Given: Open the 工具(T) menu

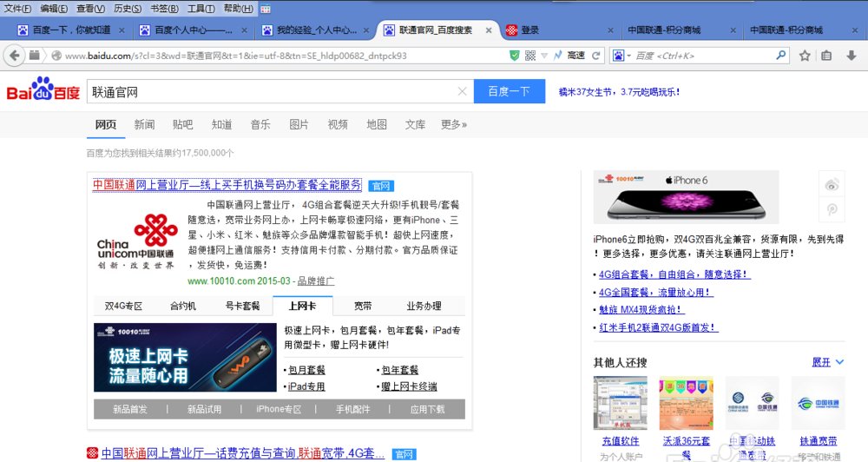Looking at the screenshot, I should pyautogui.click(x=201, y=9).
